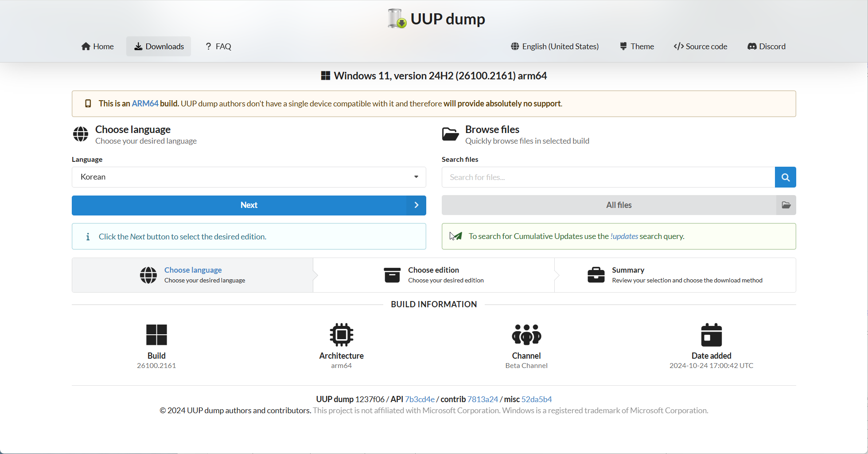Viewport: 868px width, 454px height.
Task: Click the device icon in ARM64 warning
Action: click(x=88, y=104)
